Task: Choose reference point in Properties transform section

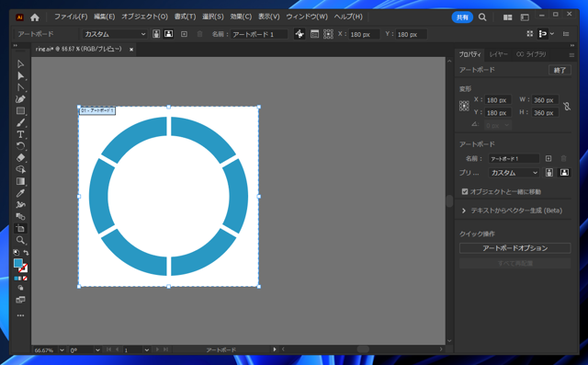Action: [464, 106]
